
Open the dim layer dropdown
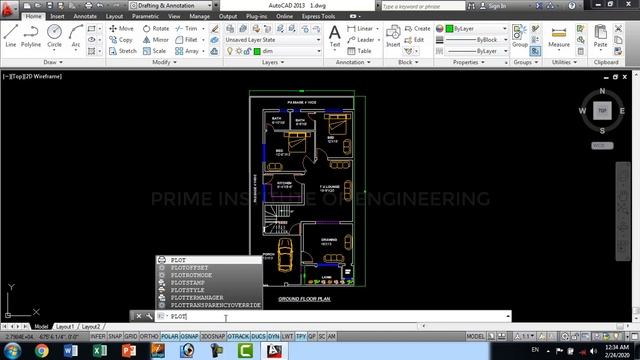click(273, 51)
